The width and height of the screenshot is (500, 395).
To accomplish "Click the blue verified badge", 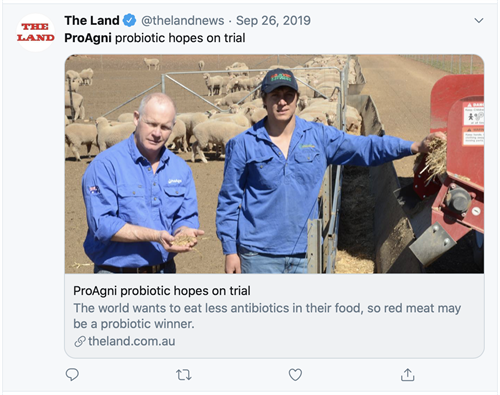I will point(129,21).
